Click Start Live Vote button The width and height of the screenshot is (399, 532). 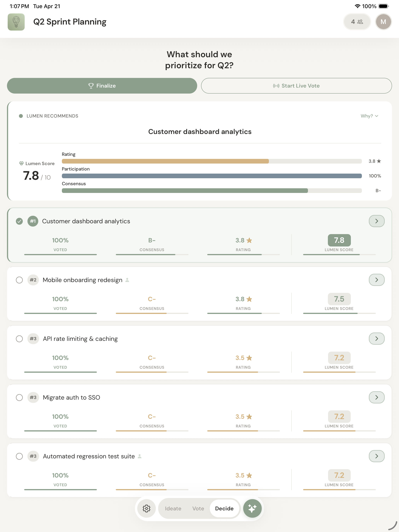click(296, 86)
